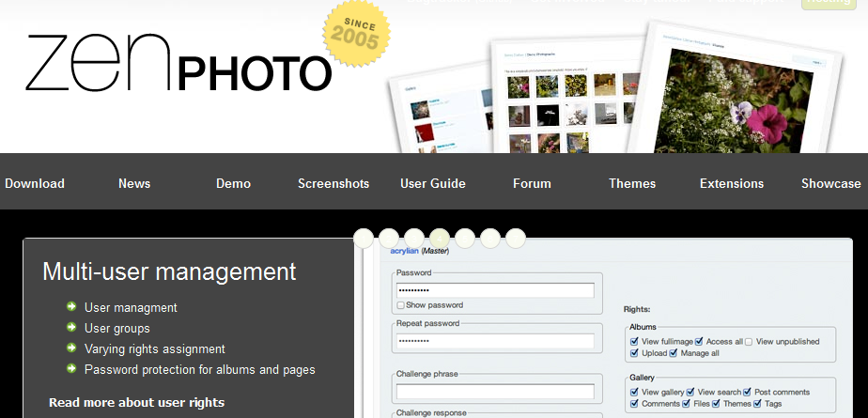868x418 pixels.
Task: Toggle the Themes checkbox under Gallery rights
Action: pos(716,404)
